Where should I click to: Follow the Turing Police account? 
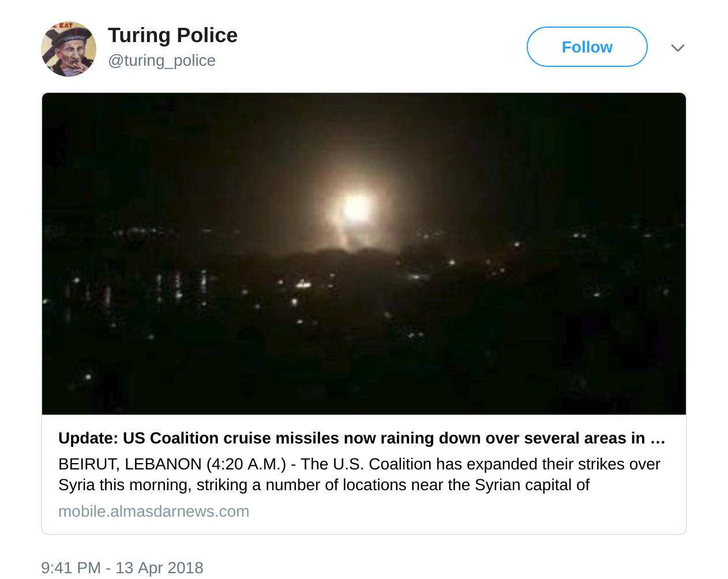587,47
